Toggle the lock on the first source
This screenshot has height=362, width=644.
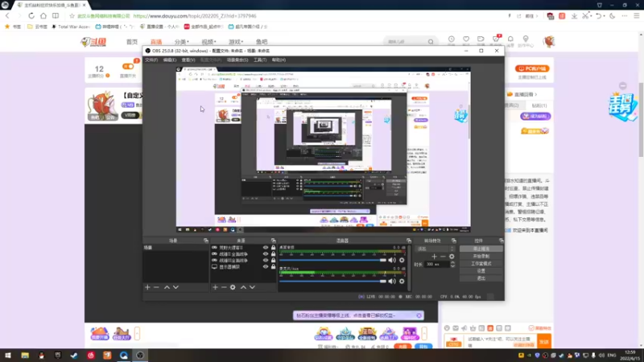coord(273,248)
